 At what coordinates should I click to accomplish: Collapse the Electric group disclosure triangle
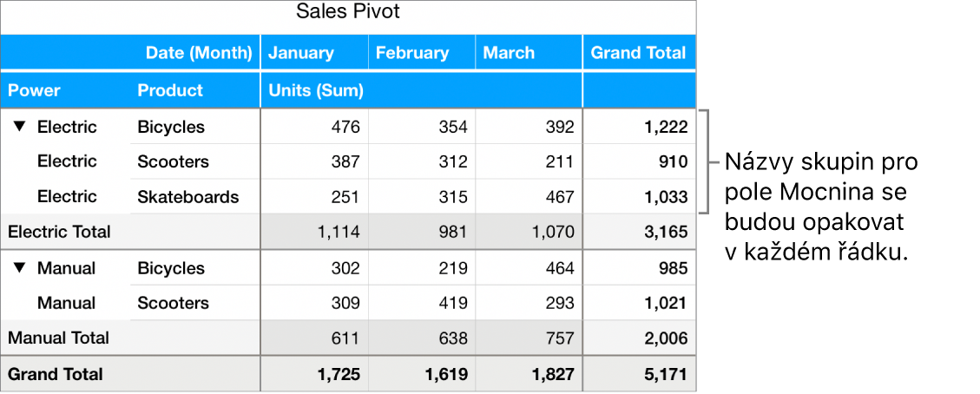[20, 127]
